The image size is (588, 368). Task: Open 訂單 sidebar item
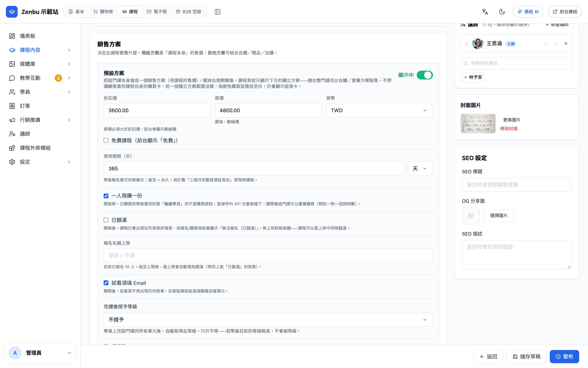click(x=40, y=106)
